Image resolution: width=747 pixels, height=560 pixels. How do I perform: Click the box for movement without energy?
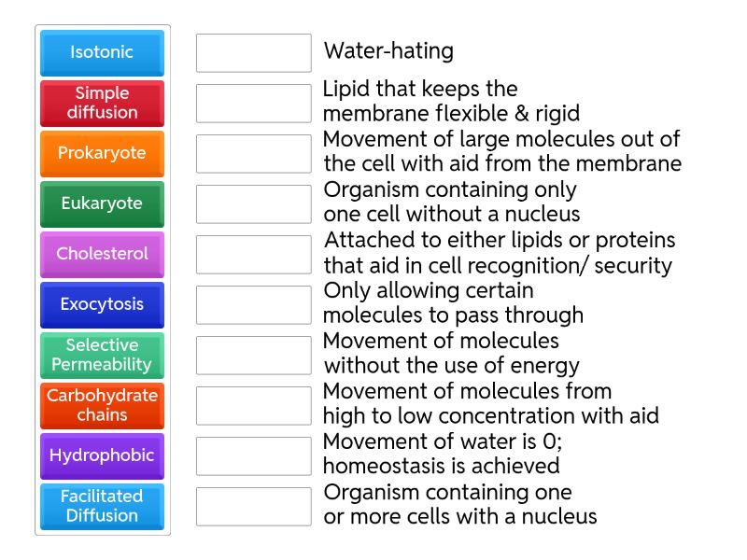253,355
